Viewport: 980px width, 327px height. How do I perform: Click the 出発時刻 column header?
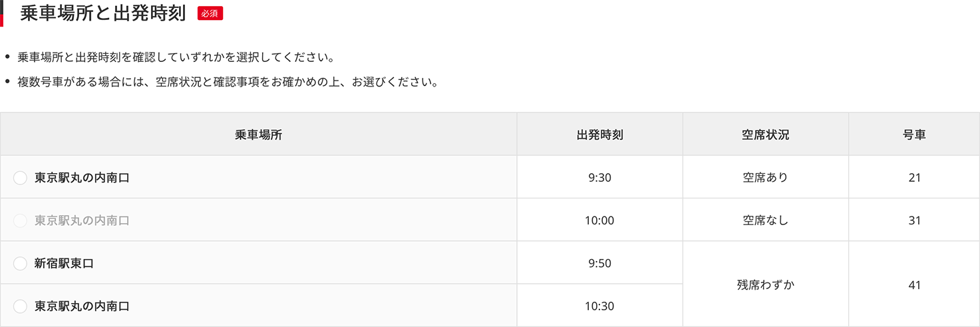point(599,135)
